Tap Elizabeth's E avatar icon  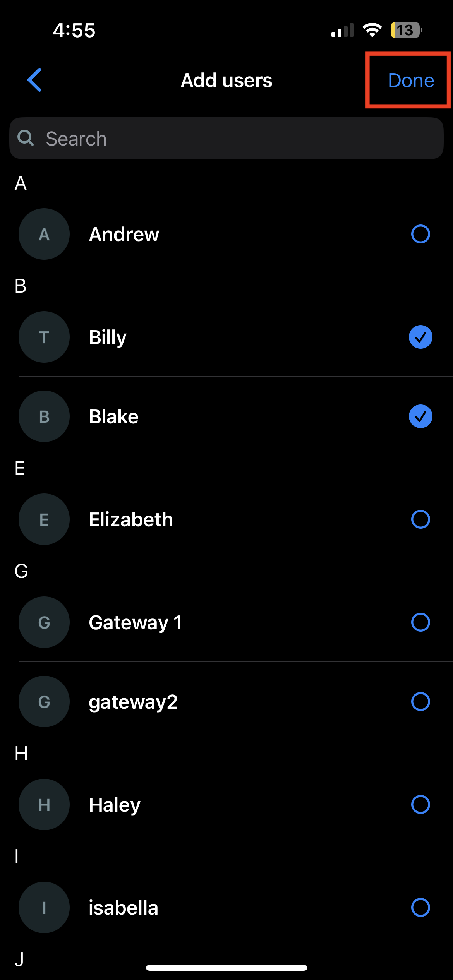[44, 519]
